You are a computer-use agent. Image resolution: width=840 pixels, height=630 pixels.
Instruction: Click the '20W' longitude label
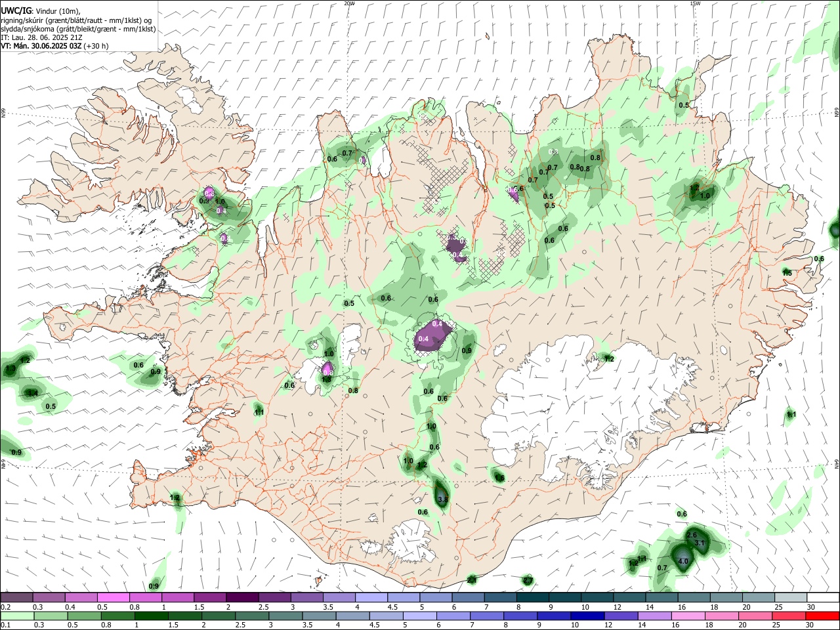pos(350,3)
